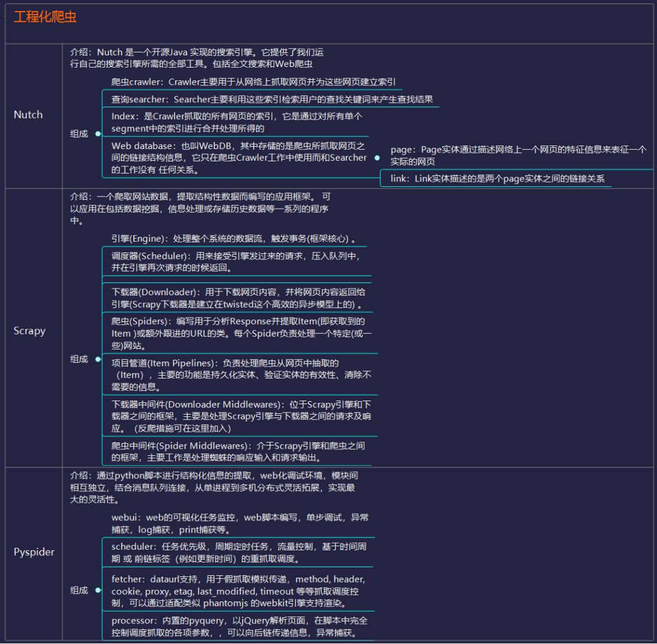657x644 pixels.
Task: Collapse the Pyspider 组成 node toggle
Action: [x=98, y=590]
